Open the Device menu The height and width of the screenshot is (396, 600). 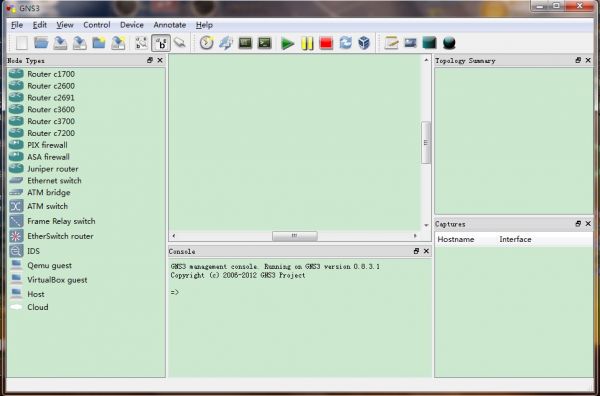[132, 25]
